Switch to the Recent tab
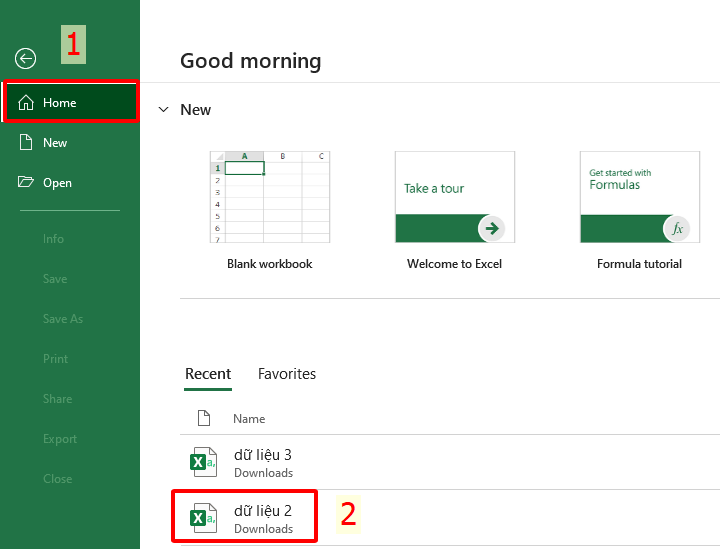Image resolution: width=720 pixels, height=549 pixels. pos(208,374)
